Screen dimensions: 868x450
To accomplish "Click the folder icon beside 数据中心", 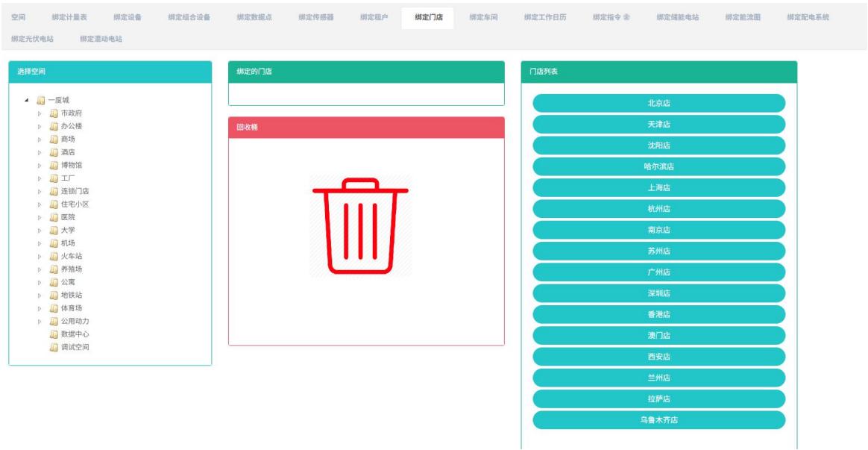I will 54,334.
